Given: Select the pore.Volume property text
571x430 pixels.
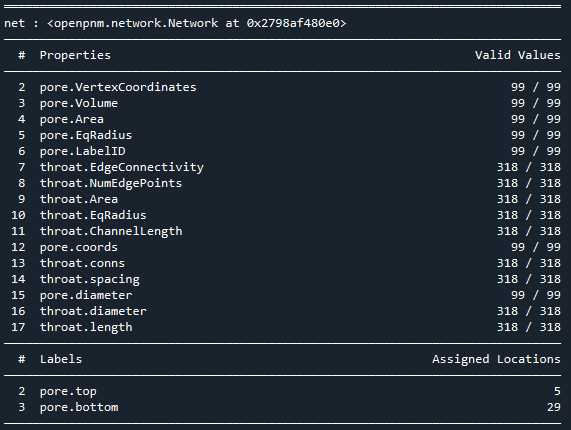Looking at the screenshot, I should coord(79,103).
